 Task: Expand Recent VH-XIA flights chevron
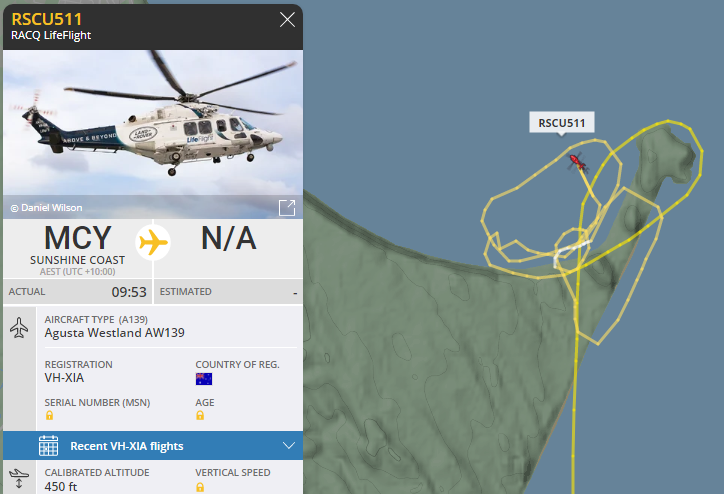(289, 446)
